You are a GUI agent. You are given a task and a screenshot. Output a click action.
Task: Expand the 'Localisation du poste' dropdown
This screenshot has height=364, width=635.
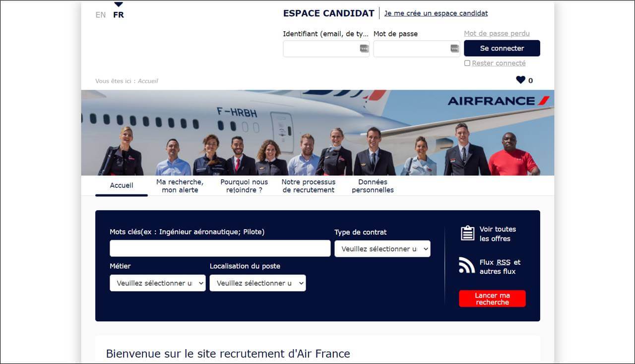[258, 283]
